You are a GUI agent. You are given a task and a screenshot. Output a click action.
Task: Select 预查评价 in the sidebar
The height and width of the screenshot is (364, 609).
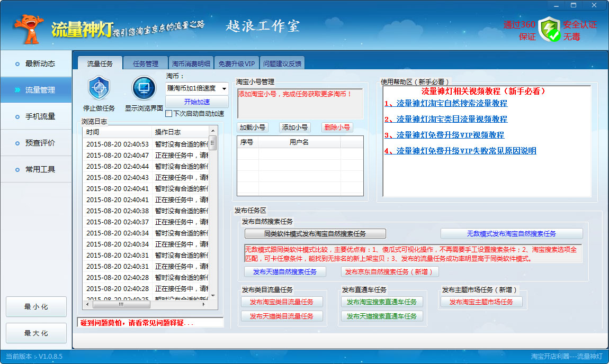click(36, 143)
